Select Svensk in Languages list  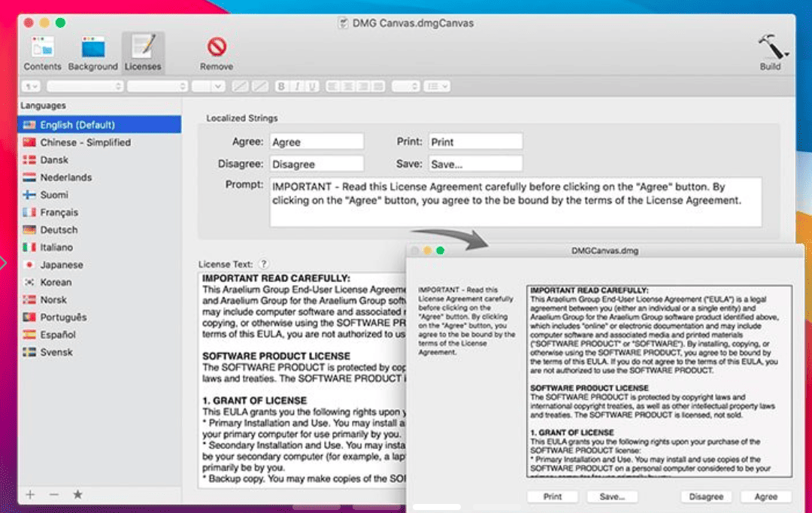point(99,352)
